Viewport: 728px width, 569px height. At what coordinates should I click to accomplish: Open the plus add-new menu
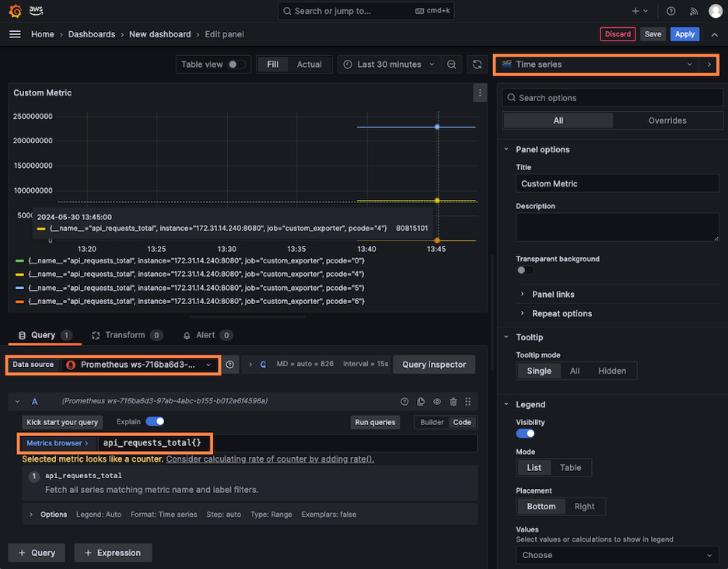639,11
